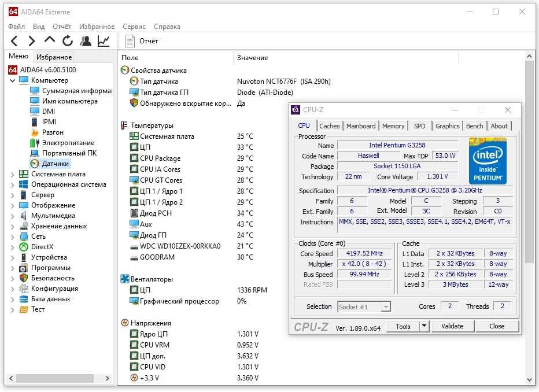The height and width of the screenshot is (392, 539).
Task: Select the CPU Package temperature row
Action: pos(191,158)
